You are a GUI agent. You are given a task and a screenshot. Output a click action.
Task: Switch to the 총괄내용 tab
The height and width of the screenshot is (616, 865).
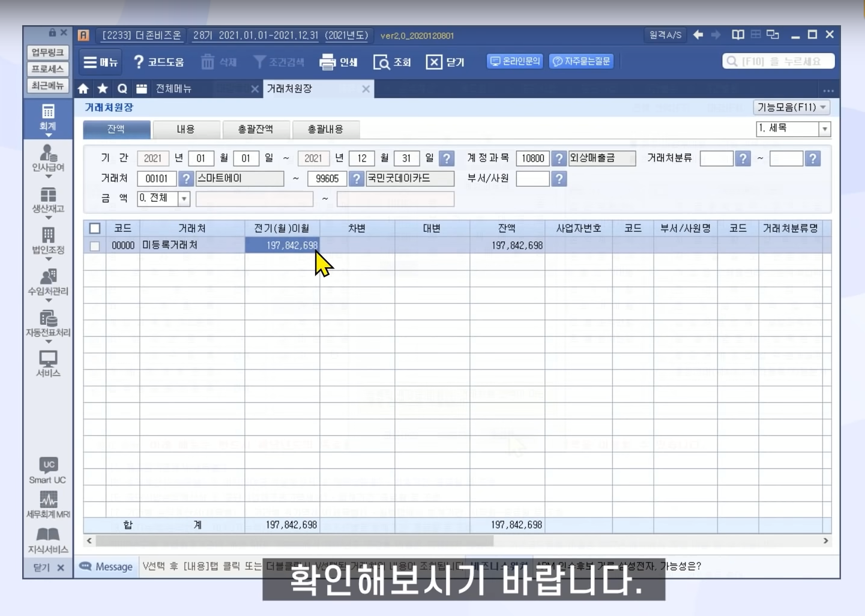pyautogui.click(x=325, y=129)
